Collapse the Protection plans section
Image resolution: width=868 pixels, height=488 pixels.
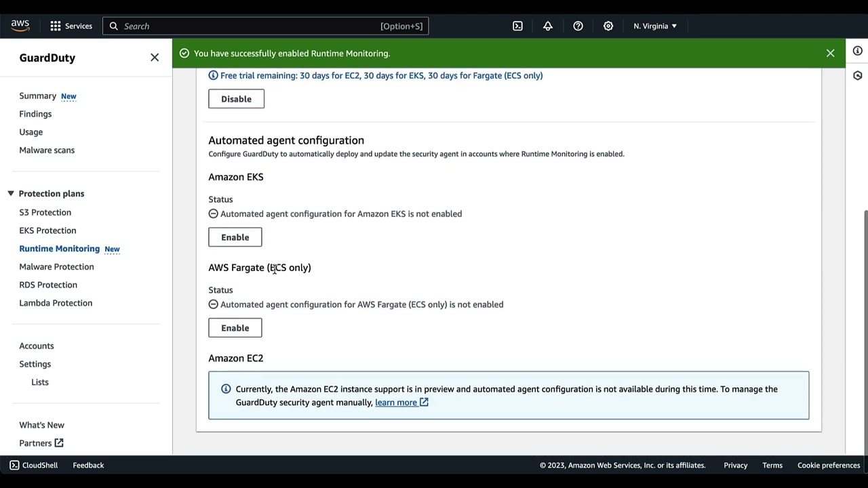point(11,193)
